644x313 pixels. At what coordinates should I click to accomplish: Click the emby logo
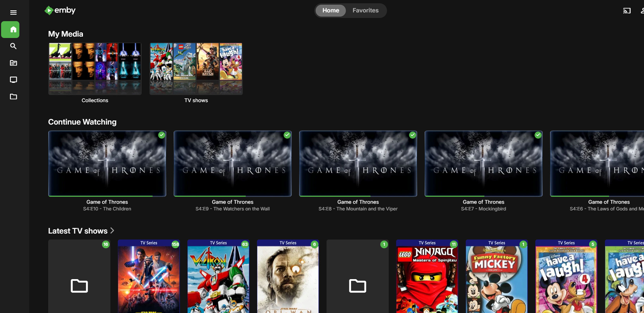(60, 10)
